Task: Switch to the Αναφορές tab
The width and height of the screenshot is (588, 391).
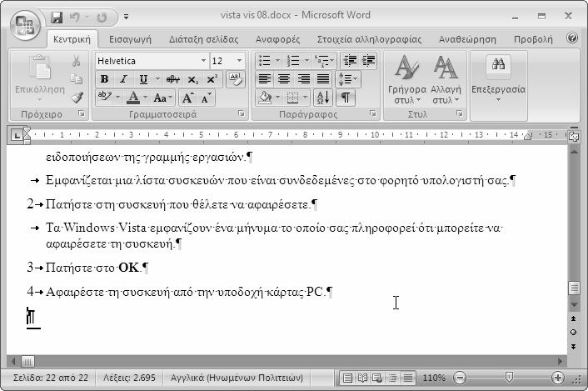Action: pos(278,39)
